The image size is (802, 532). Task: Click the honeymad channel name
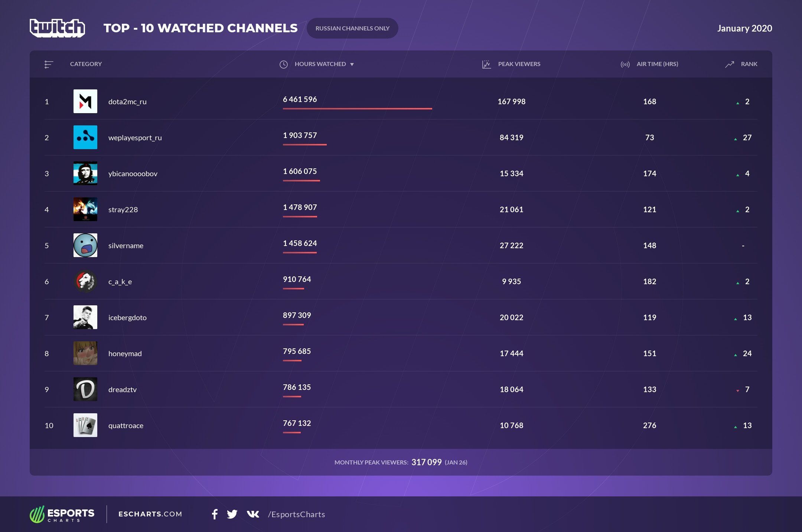coord(125,354)
